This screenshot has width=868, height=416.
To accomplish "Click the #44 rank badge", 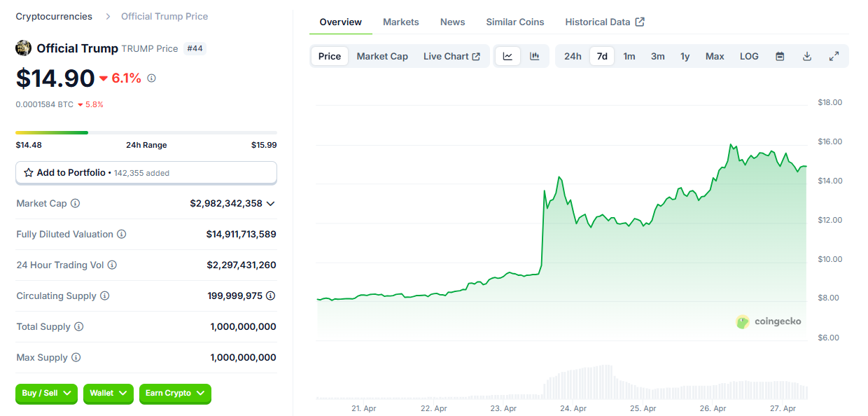I will [x=195, y=48].
